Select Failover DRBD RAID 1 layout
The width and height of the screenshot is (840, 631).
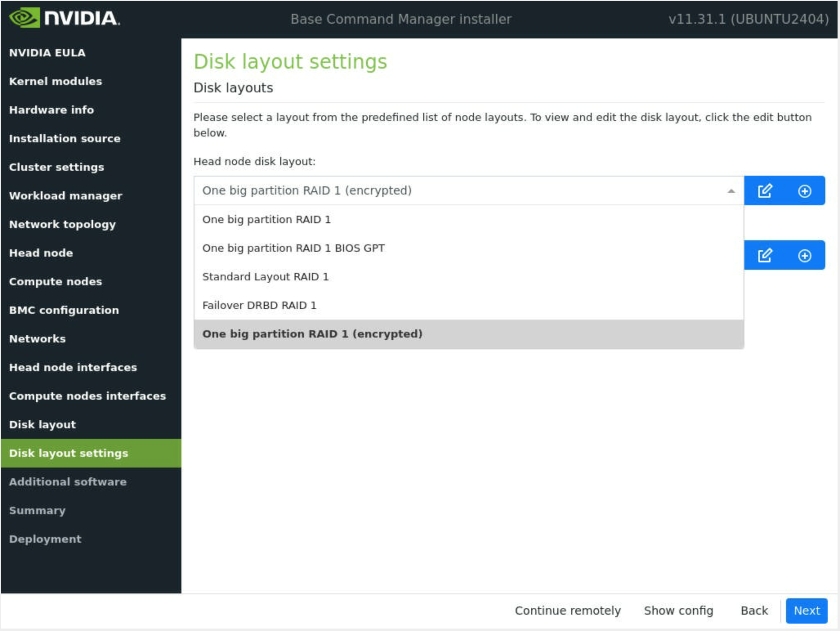[259, 305]
